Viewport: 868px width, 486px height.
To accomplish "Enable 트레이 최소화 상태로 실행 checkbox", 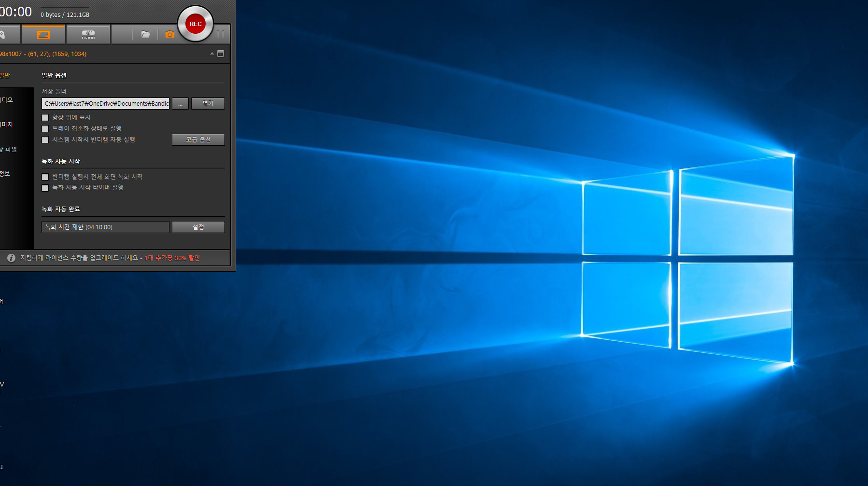I will click(45, 128).
